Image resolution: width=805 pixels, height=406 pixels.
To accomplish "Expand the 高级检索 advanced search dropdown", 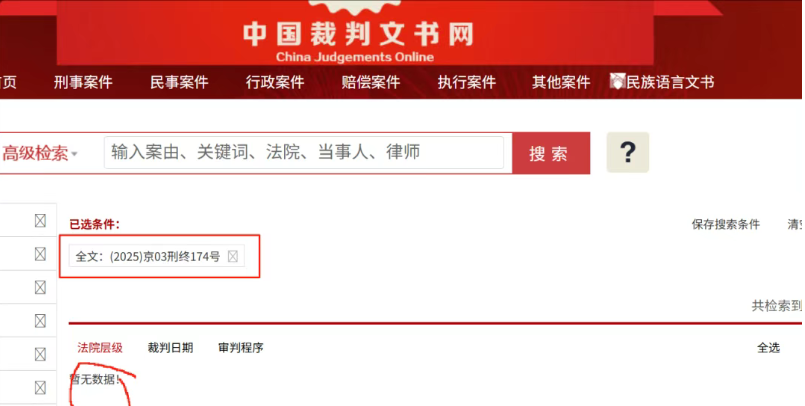I will pyautogui.click(x=40, y=153).
